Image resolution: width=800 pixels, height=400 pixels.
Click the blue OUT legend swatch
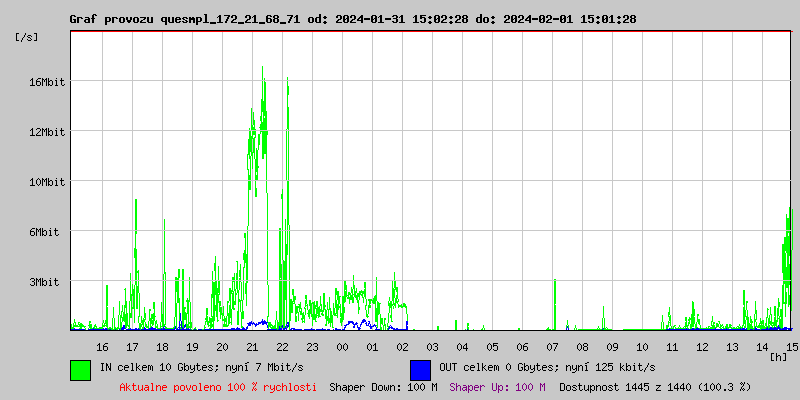(420, 369)
